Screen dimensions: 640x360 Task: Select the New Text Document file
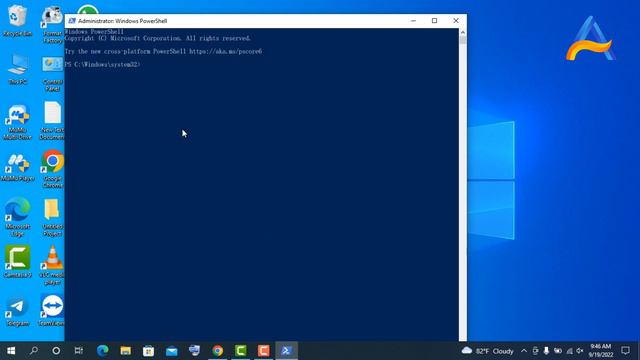(x=52, y=121)
